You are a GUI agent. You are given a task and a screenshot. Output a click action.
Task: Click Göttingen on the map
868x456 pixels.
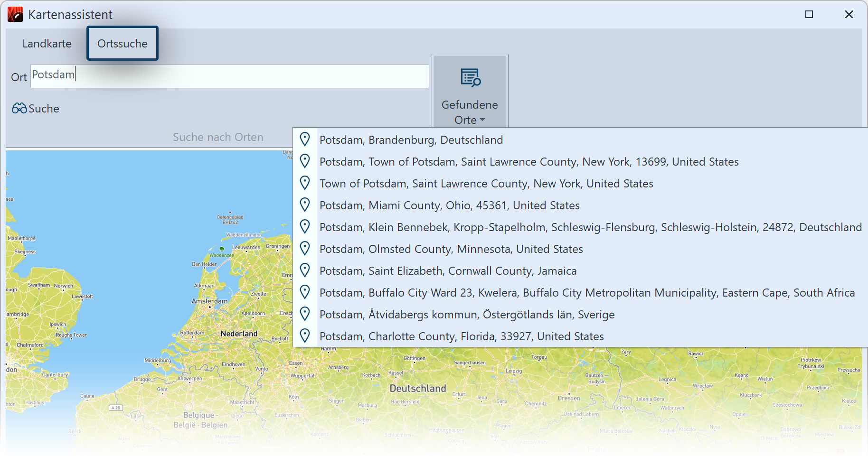pos(415,358)
